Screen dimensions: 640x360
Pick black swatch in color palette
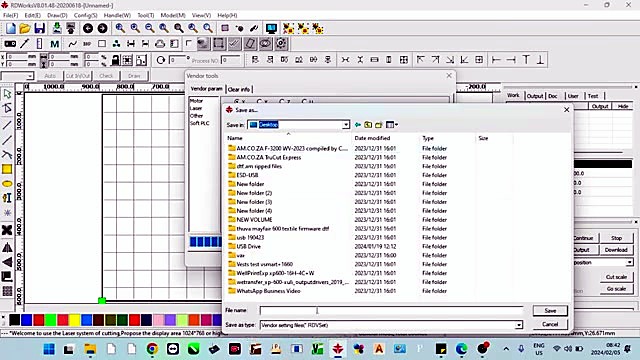coord(15,320)
